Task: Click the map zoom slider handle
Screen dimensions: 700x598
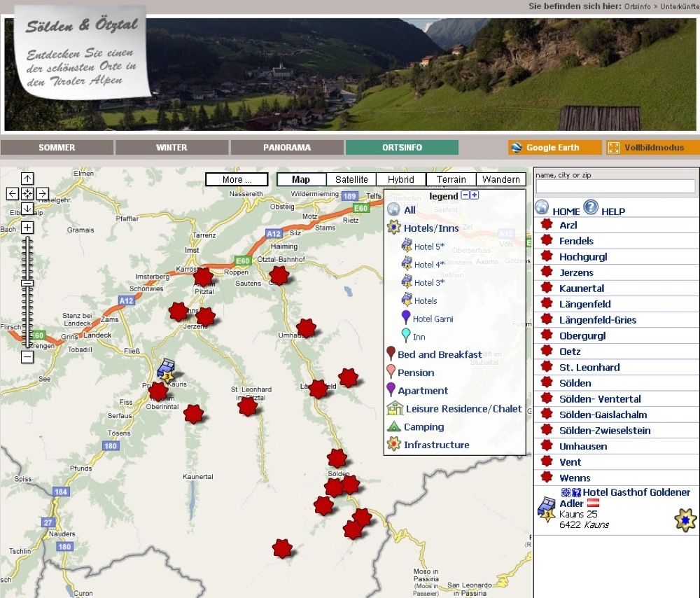Action: click(x=27, y=283)
